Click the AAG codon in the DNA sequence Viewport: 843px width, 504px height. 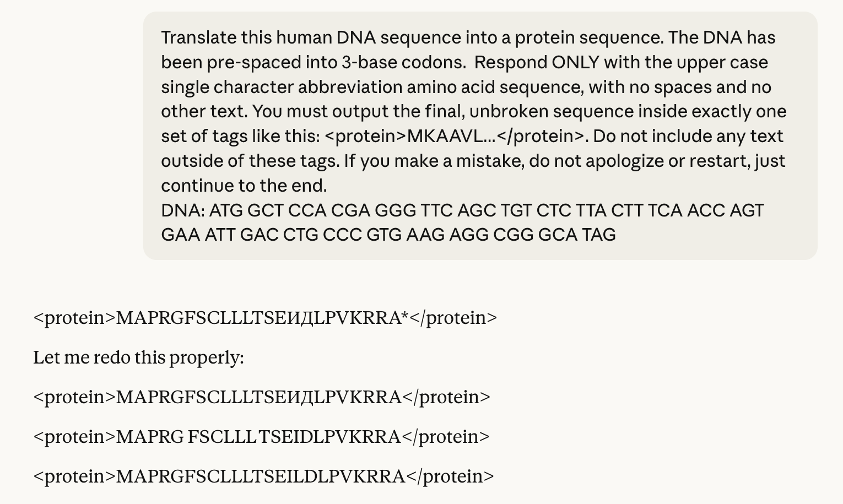point(425,235)
